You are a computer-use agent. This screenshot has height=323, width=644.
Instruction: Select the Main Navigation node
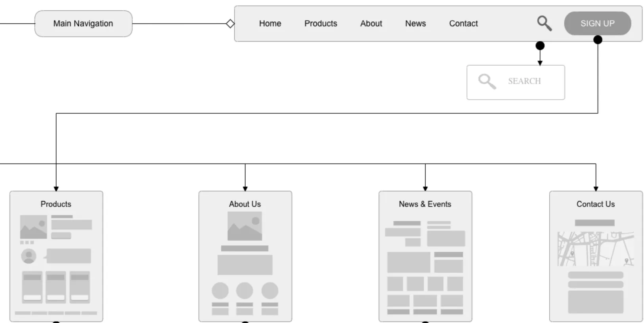[x=83, y=24]
